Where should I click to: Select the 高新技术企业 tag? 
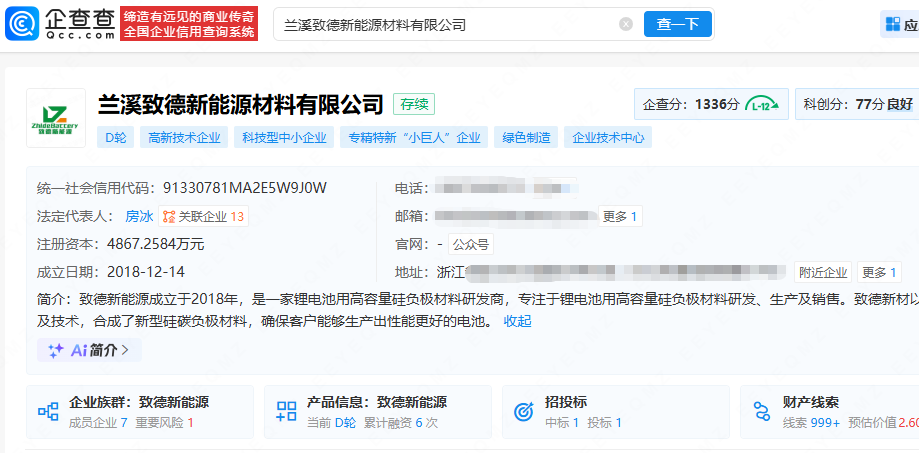pyautogui.click(x=184, y=138)
